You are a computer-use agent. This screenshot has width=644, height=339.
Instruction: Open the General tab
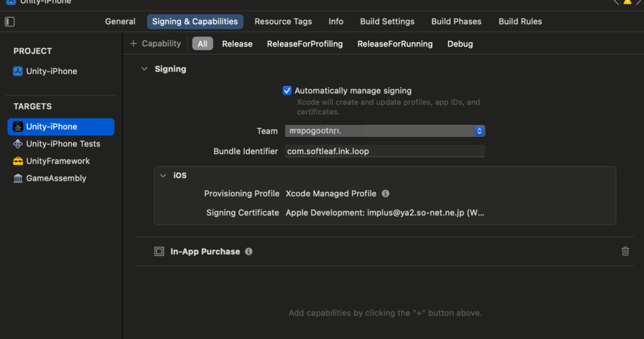(120, 21)
